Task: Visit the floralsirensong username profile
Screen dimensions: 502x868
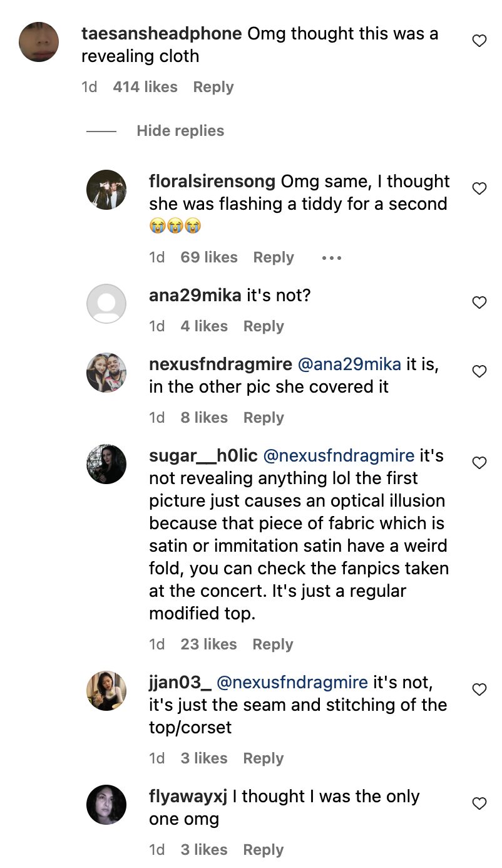Action: point(212,182)
